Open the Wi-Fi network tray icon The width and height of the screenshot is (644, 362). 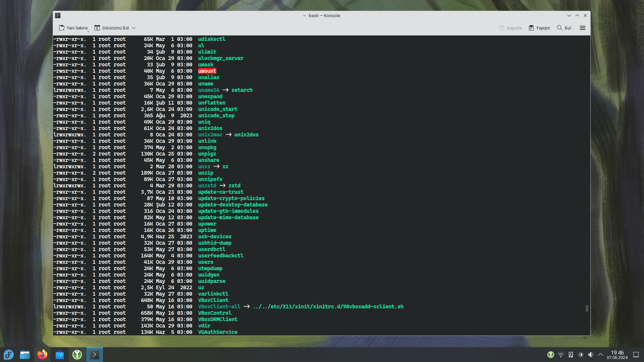561,355
